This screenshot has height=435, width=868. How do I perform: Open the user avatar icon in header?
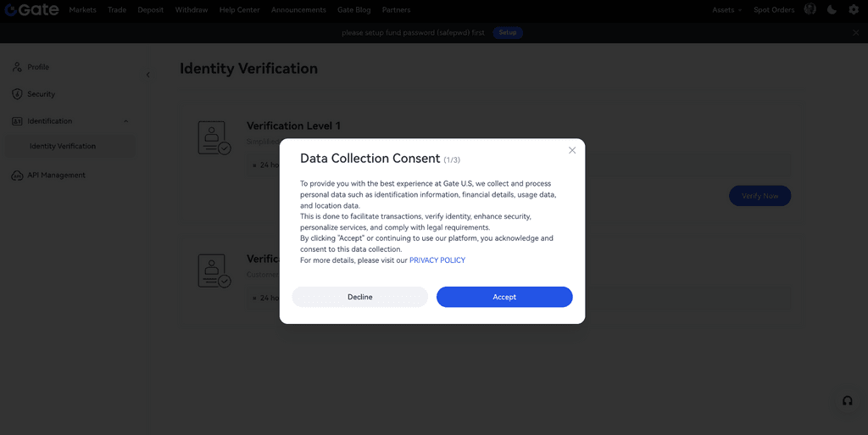pos(810,9)
